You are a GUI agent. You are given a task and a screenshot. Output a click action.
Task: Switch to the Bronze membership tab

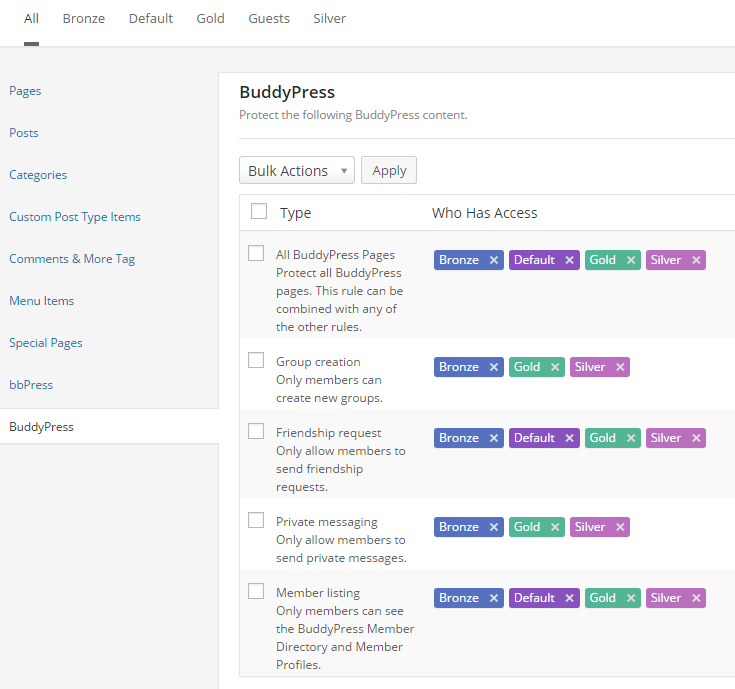click(x=84, y=19)
